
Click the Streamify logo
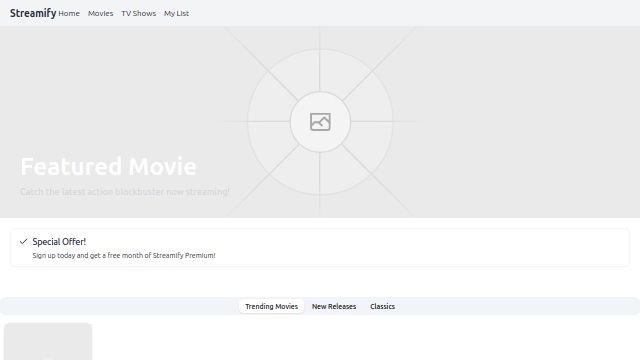coord(33,13)
